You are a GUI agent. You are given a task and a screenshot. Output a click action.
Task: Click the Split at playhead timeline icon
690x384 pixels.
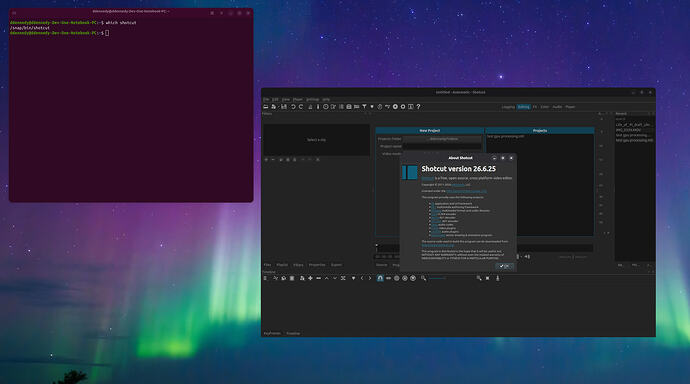click(343, 278)
